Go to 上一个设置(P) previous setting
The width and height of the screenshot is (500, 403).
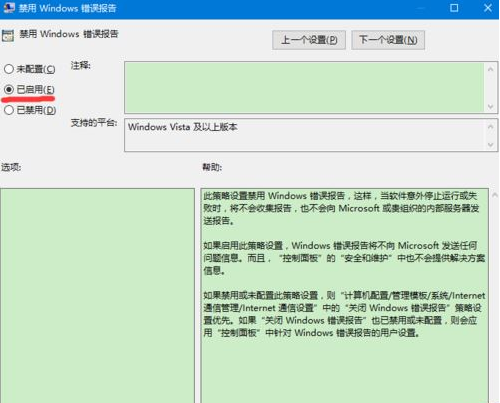[309, 40]
